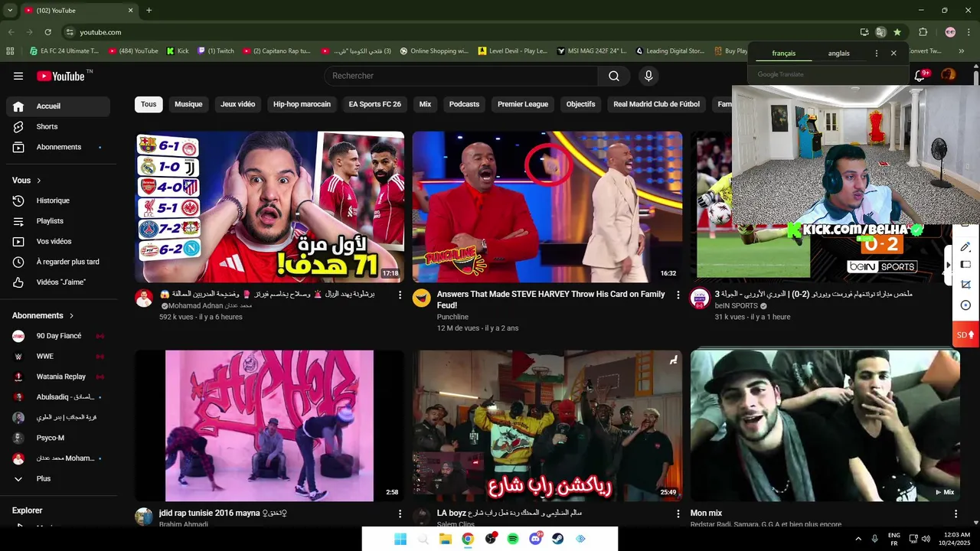Open Shorts in sidebar
The height and width of the screenshot is (551, 980).
(58, 126)
